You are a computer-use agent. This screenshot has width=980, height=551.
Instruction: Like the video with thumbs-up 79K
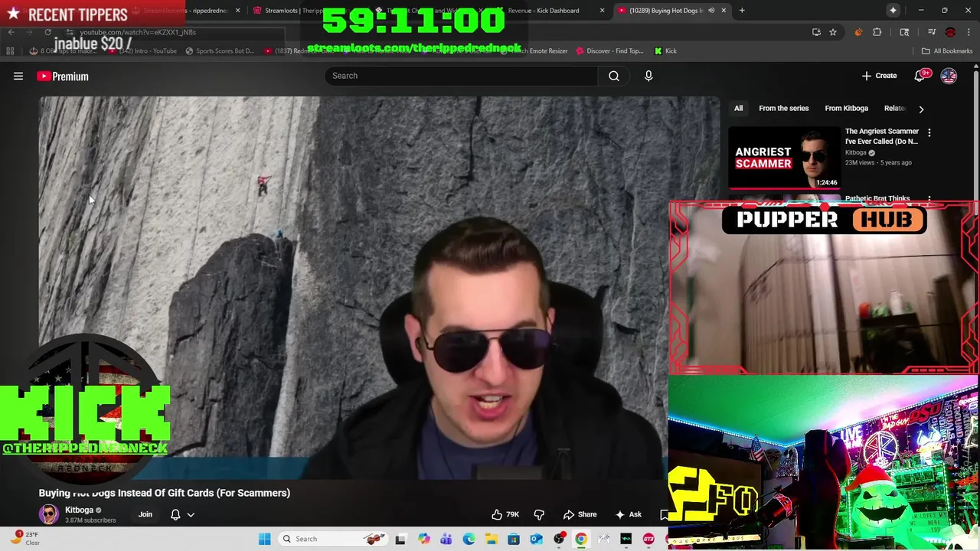505,514
